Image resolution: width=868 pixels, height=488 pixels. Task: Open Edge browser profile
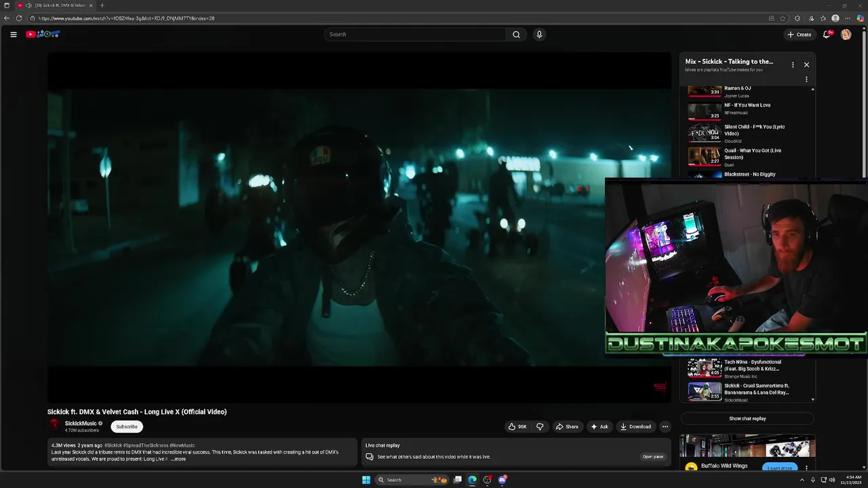coord(835,18)
